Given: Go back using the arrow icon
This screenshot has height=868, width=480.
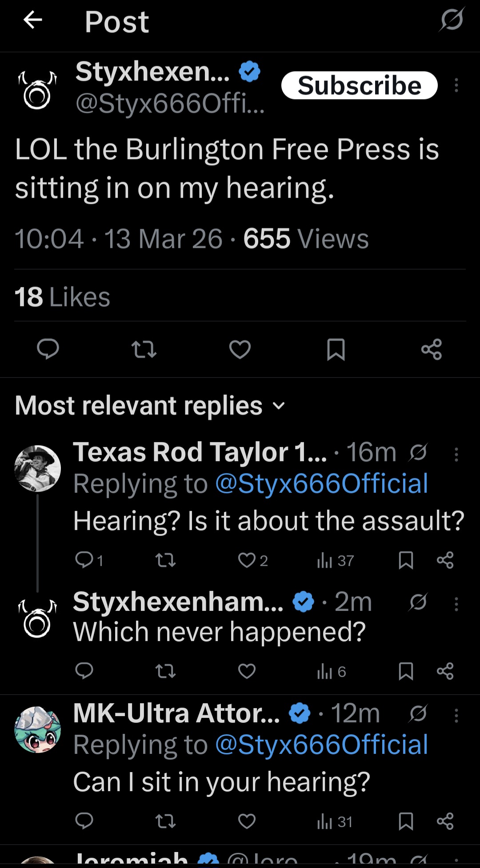Looking at the screenshot, I should coord(32,20).
